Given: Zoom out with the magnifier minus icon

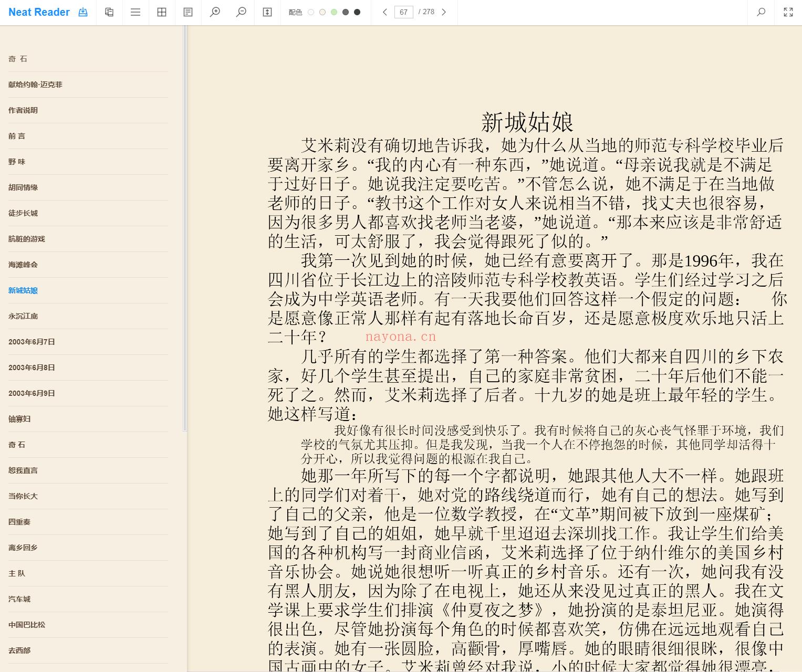Looking at the screenshot, I should (x=241, y=12).
